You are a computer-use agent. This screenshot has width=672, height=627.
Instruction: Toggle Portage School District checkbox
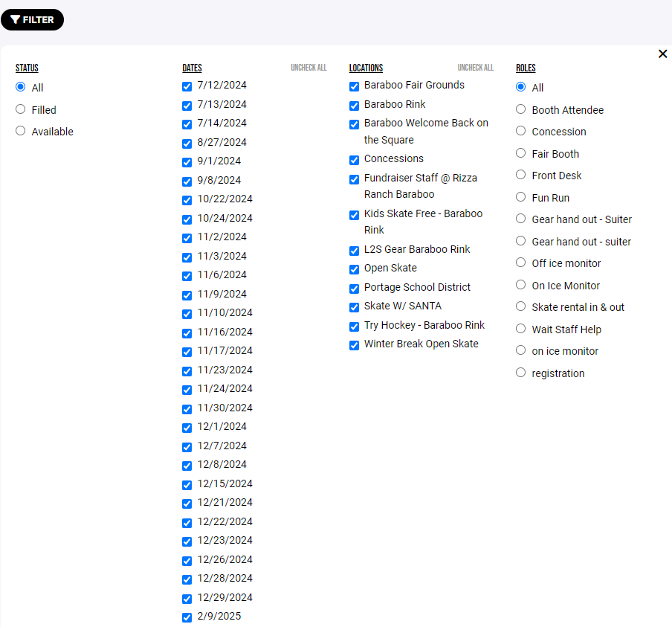(x=354, y=289)
